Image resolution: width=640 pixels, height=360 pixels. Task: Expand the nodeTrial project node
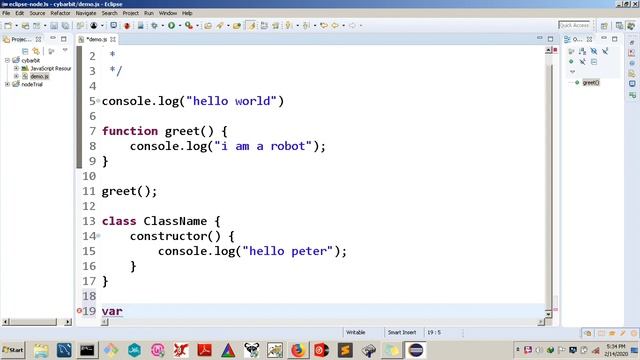point(7,84)
